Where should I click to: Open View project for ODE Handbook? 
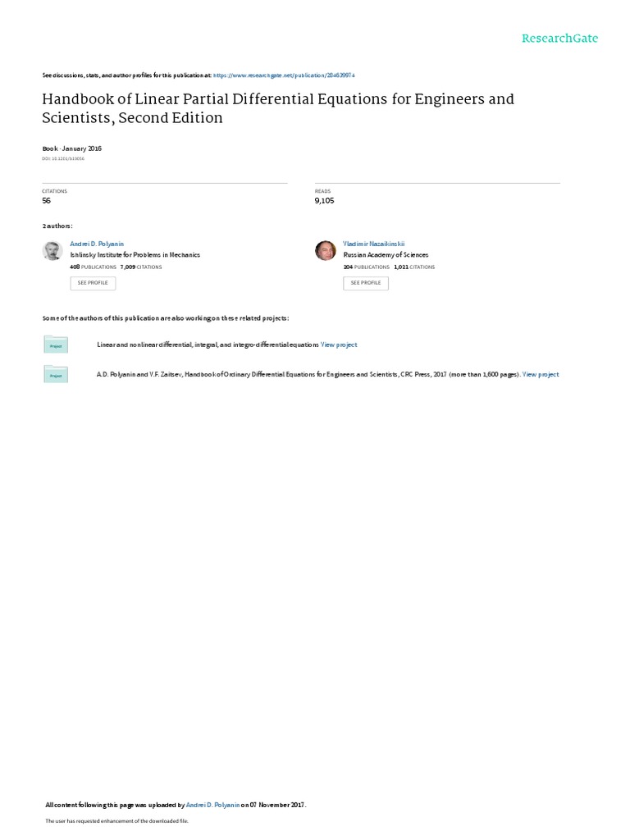(x=541, y=374)
